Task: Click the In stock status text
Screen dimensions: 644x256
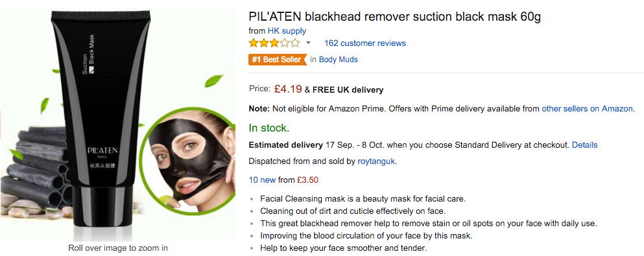Action: click(x=269, y=128)
